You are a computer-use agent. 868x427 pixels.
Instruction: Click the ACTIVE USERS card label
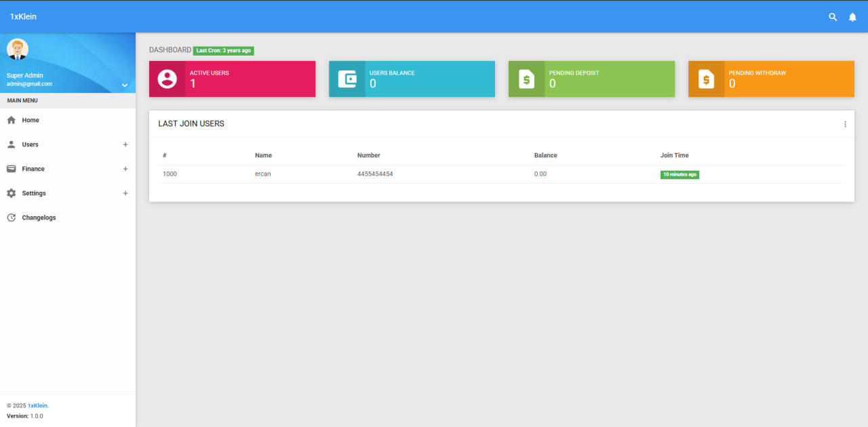(210, 73)
